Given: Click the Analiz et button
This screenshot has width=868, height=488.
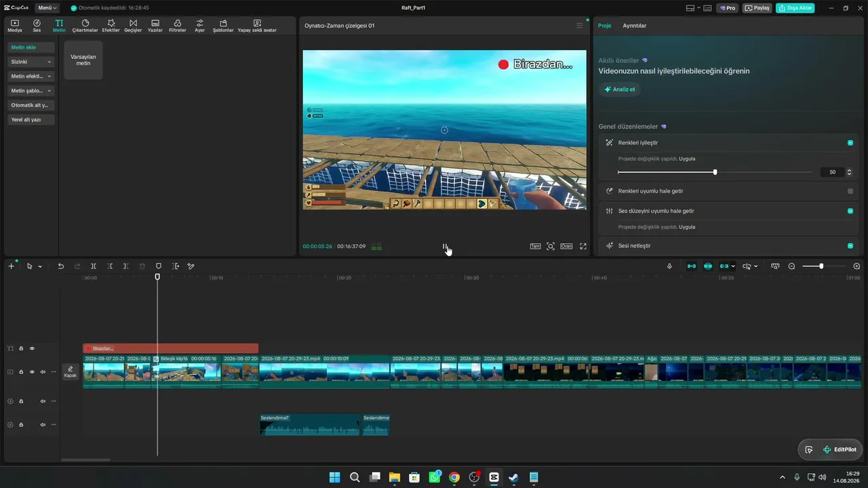Looking at the screenshot, I should 619,89.
